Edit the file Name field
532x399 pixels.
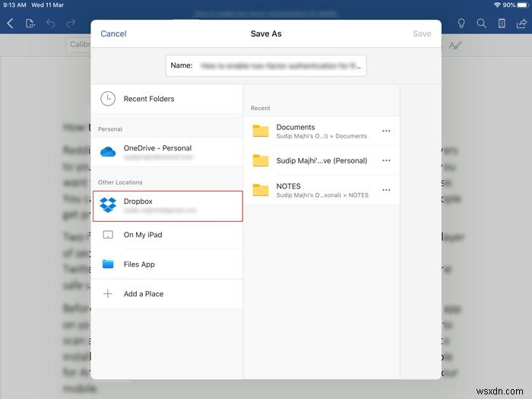pos(266,65)
